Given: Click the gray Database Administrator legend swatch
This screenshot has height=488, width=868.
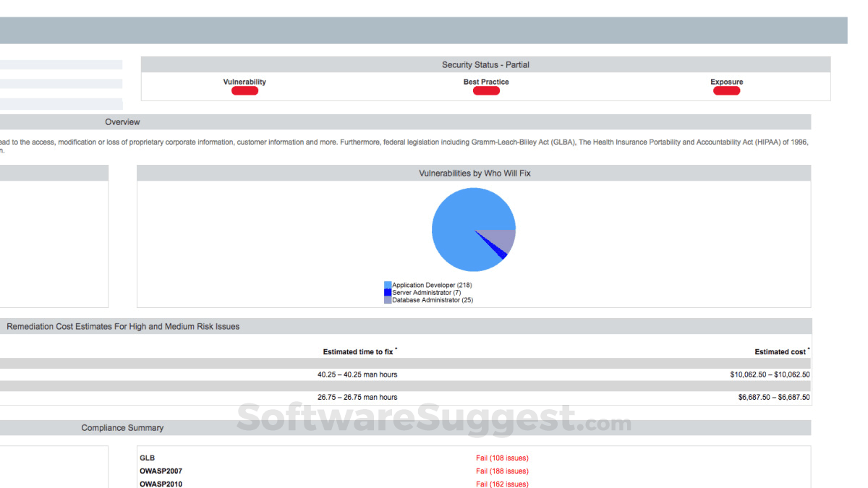Looking at the screenshot, I should (x=386, y=299).
